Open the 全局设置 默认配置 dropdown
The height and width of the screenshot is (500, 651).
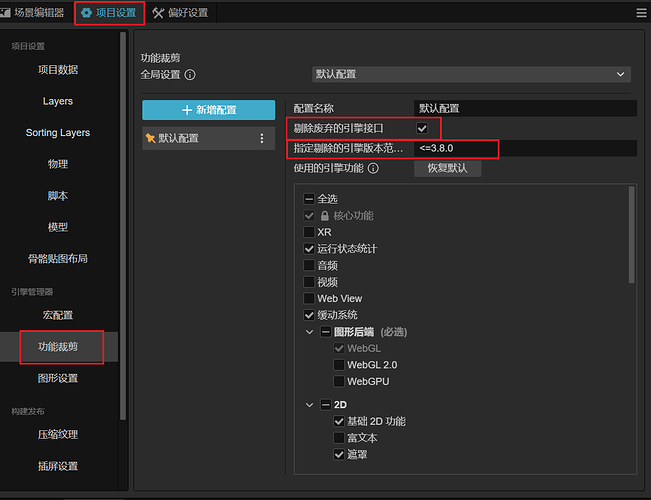coord(471,74)
